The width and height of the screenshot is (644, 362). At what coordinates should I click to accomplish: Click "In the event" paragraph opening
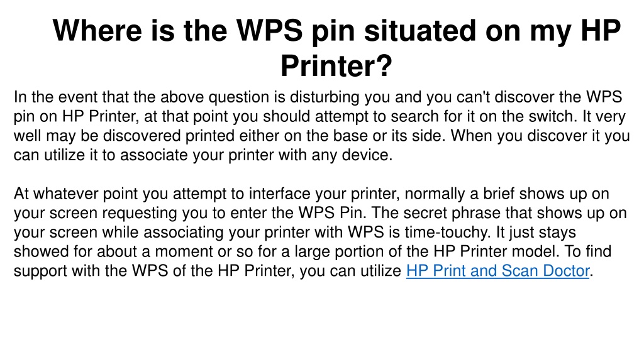coord(55,97)
